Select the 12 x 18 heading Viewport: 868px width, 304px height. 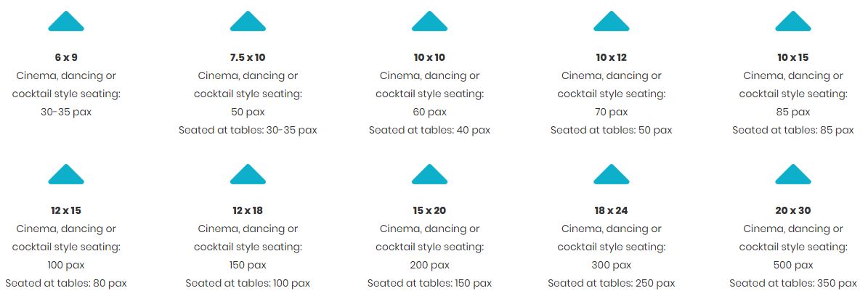[248, 210]
